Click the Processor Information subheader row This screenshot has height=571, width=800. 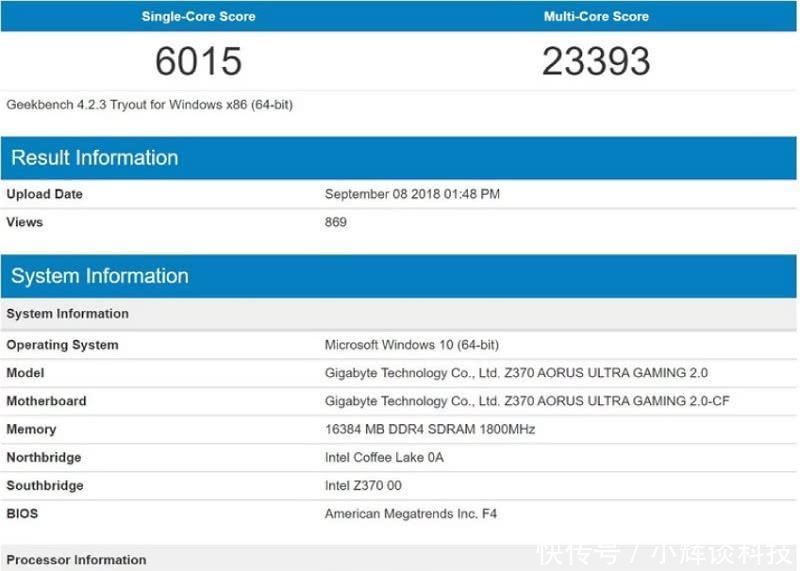pos(76,560)
